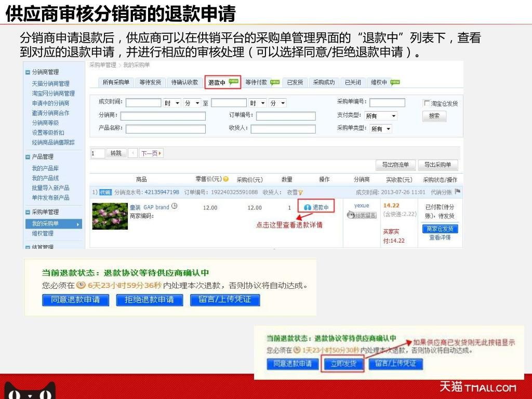The width and height of the screenshot is (532, 399).
Task: Click the 成交时间 end date field
Action: pos(229,103)
